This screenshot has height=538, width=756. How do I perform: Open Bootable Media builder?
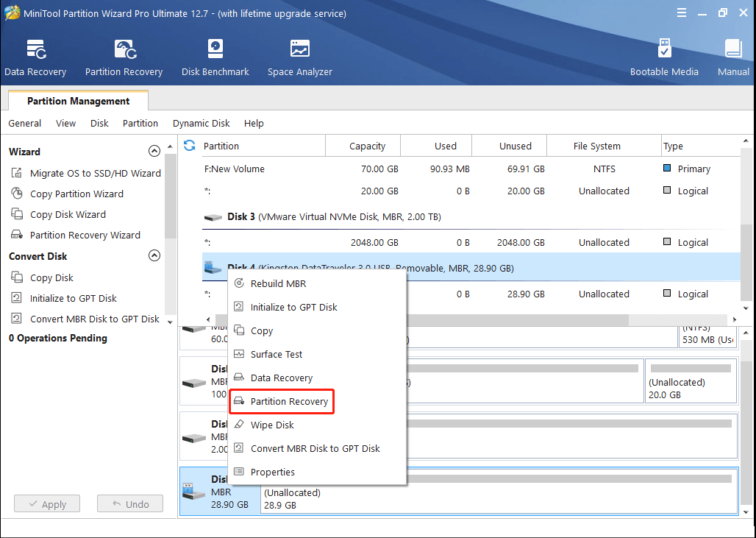(x=664, y=58)
